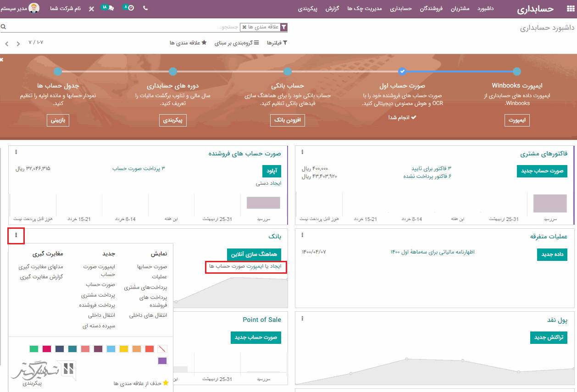577x392 pixels.
Task: Click the phone icon in top bar
Action: tap(146, 8)
